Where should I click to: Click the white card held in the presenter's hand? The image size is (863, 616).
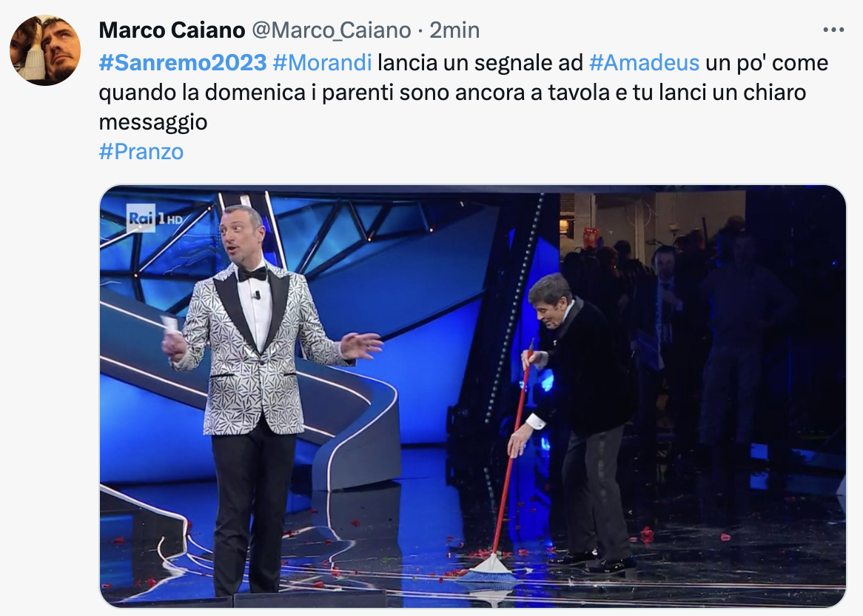[169, 326]
